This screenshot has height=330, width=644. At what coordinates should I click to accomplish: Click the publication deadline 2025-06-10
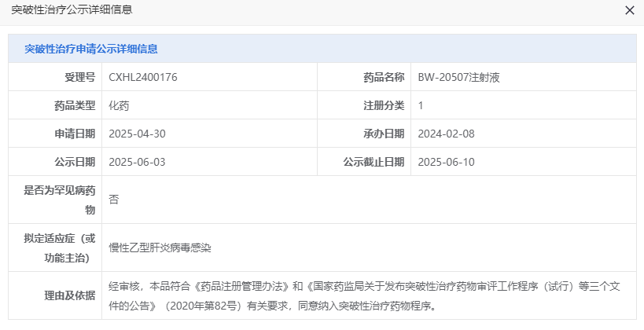pos(446,162)
